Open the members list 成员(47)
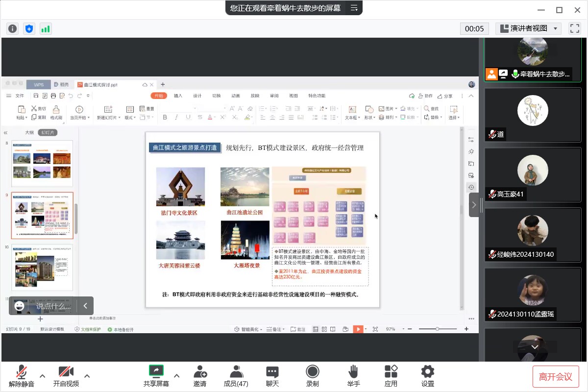Viewport: 588px width, 392px height. coord(236,376)
